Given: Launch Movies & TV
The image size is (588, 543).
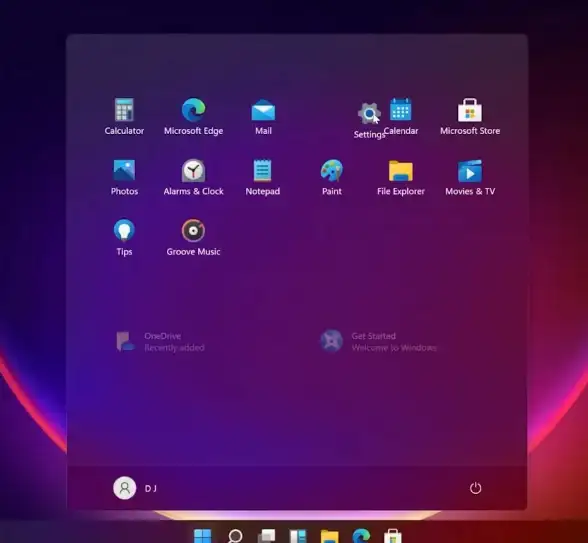Looking at the screenshot, I should [x=470, y=177].
